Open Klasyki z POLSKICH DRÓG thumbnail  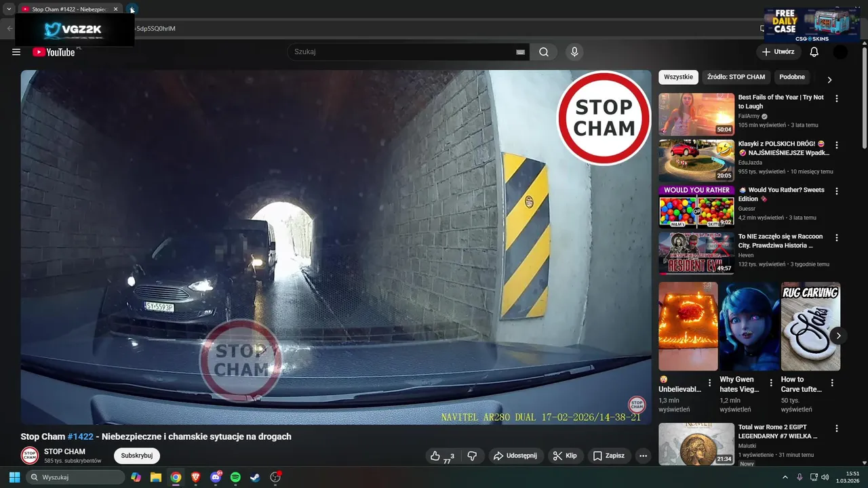click(x=696, y=161)
